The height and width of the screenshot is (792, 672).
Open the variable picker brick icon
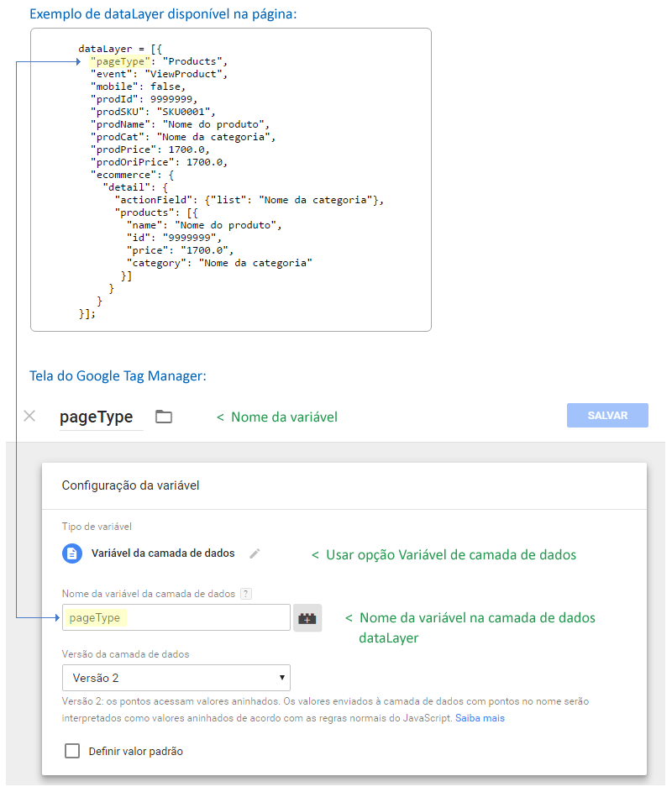click(x=307, y=618)
